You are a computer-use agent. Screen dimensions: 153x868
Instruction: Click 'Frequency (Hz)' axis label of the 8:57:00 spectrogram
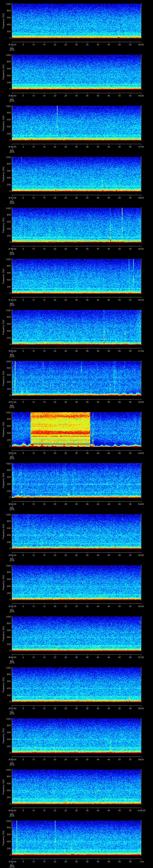(x=3, y=685)
